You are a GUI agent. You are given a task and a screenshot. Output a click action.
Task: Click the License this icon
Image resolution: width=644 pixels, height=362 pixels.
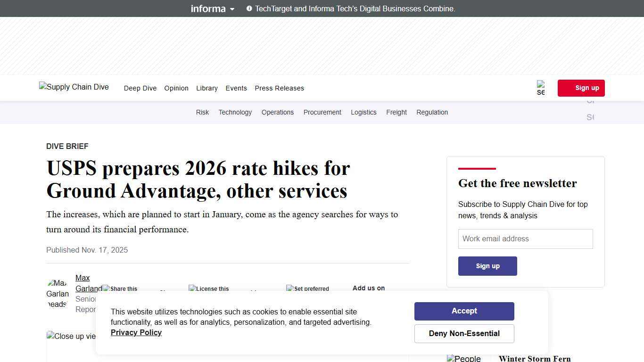tap(192, 288)
